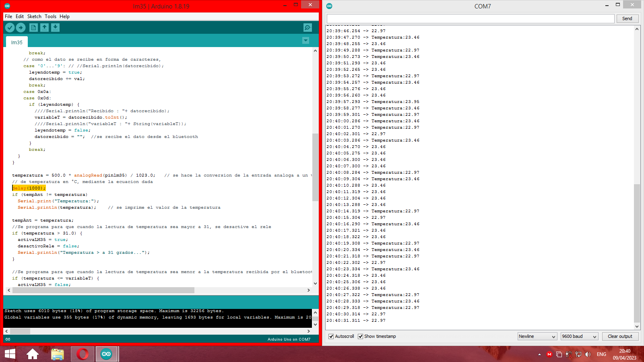Image resolution: width=644 pixels, height=362 pixels.
Task: Open the Tools menu
Action: pyautogui.click(x=50, y=16)
